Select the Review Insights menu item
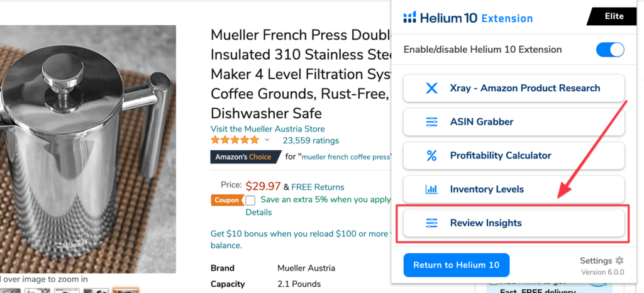 tap(513, 223)
